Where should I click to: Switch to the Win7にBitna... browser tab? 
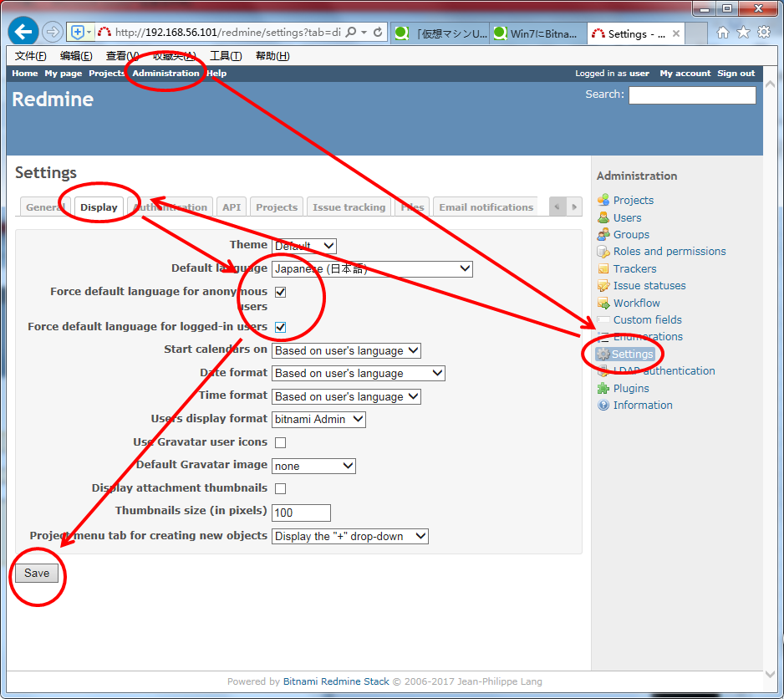tap(538, 33)
